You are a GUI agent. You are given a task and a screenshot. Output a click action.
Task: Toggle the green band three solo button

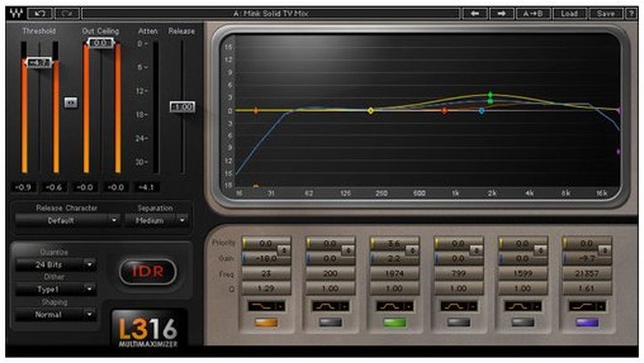pyautogui.click(x=394, y=322)
